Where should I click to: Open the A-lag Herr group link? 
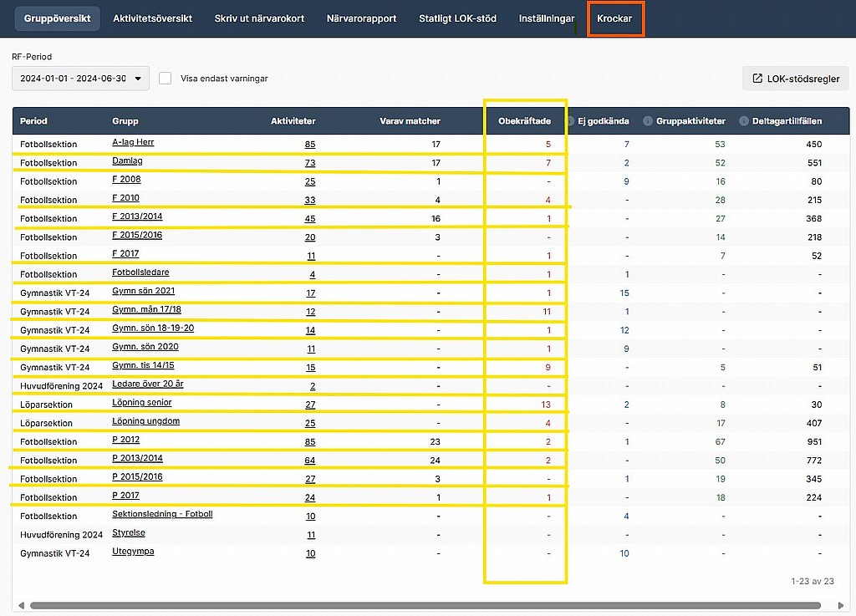tap(133, 143)
